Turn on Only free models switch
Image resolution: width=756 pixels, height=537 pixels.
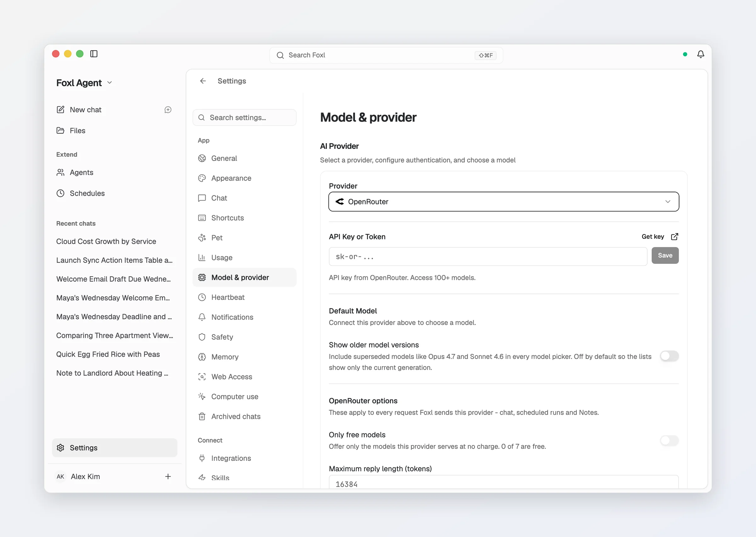click(x=669, y=441)
